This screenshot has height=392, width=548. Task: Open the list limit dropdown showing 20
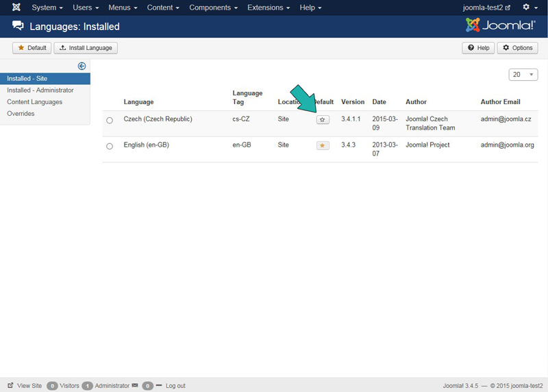[523, 75]
